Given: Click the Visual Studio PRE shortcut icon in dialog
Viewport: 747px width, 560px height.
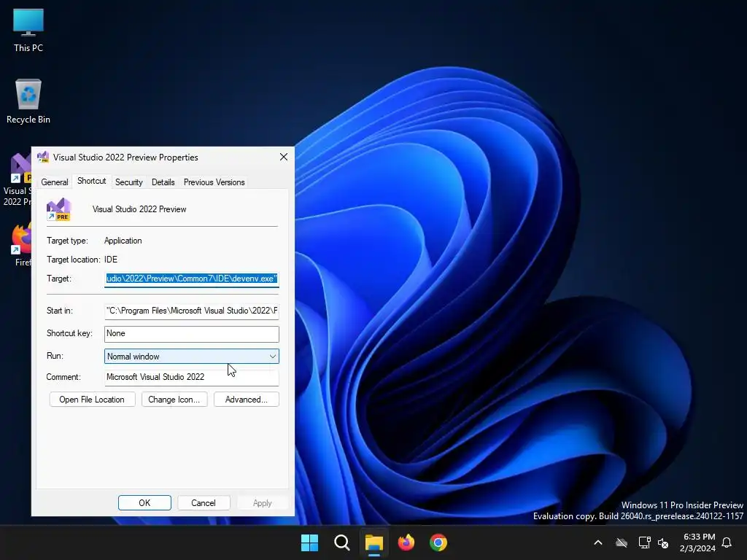Looking at the screenshot, I should click(58, 209).
